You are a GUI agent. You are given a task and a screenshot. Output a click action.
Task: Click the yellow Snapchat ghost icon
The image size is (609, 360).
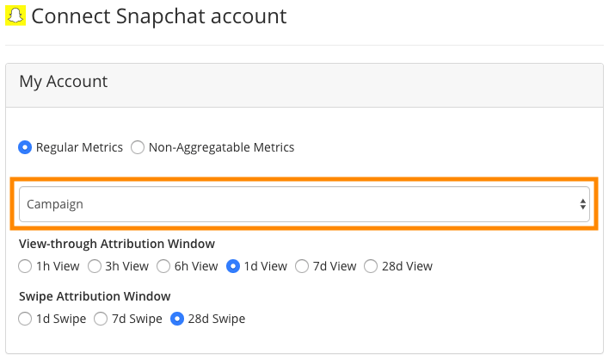[15, 16]
